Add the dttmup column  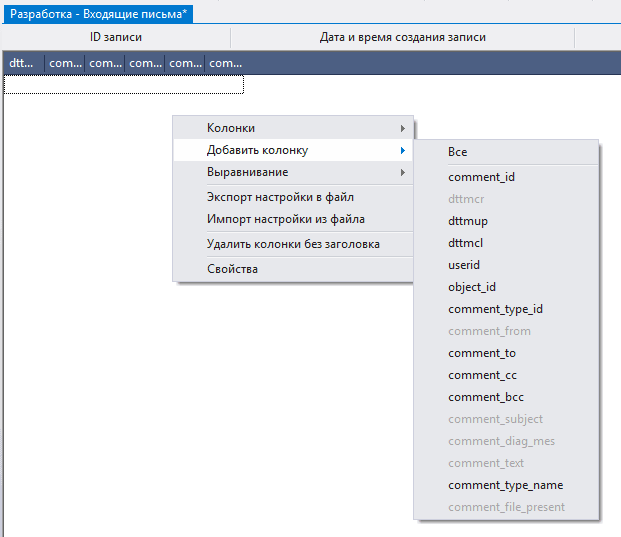[x=468, y=221]
